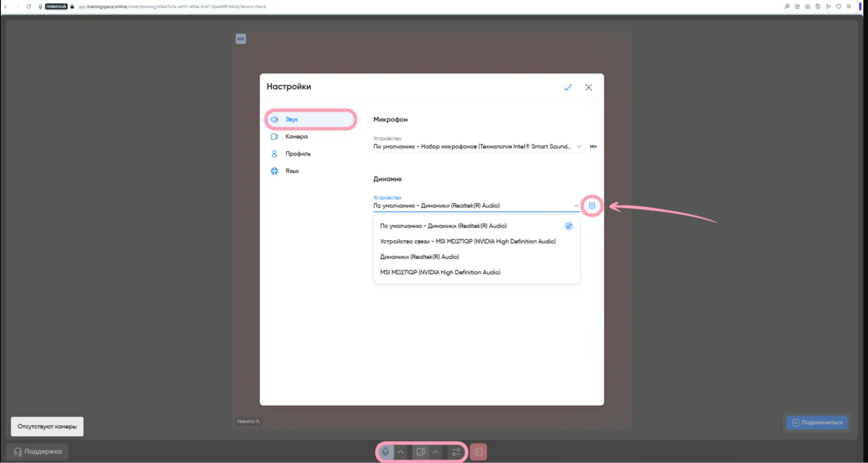Confirm settings with the blue checkmark
The height and width of the screenshot is (463, 868).
pyautogui.click(x=568, y=87)
